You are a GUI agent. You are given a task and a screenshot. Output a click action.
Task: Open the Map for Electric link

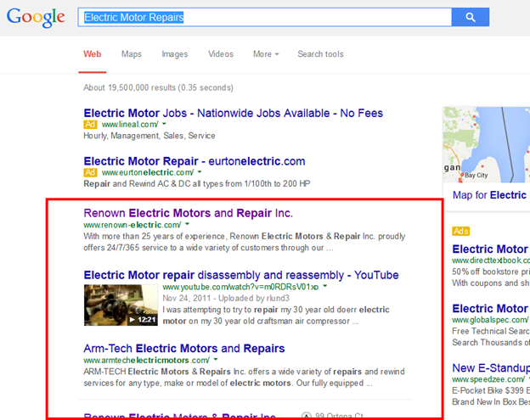(490, 195)
